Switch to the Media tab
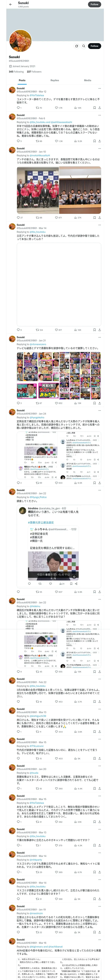Viewport: 110px width, 980px height. [x=88, y=80]
